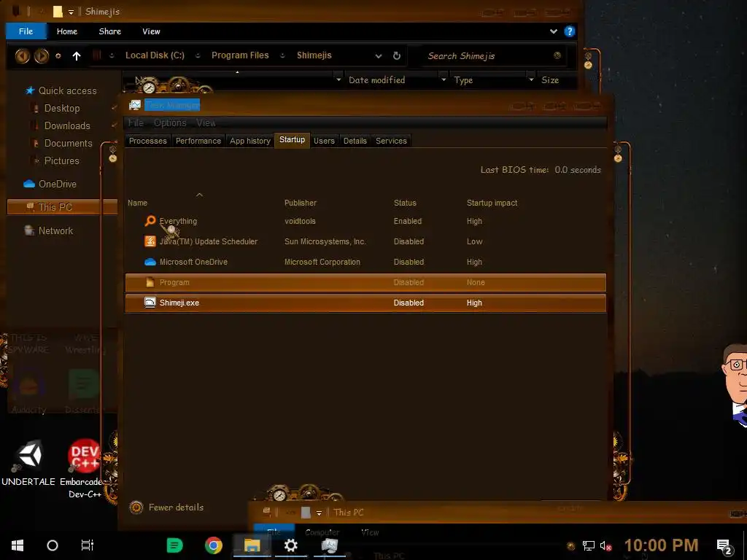Open Explorer File ribbon tab

26,31
